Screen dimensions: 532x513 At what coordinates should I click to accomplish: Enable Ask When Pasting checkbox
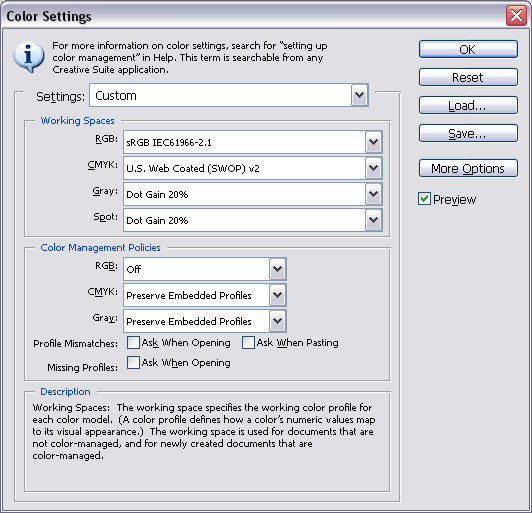pos(248,343)
